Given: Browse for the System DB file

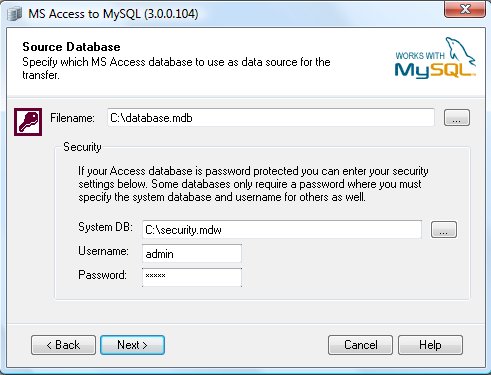Looking at the screenshot, I should point(444,229).
